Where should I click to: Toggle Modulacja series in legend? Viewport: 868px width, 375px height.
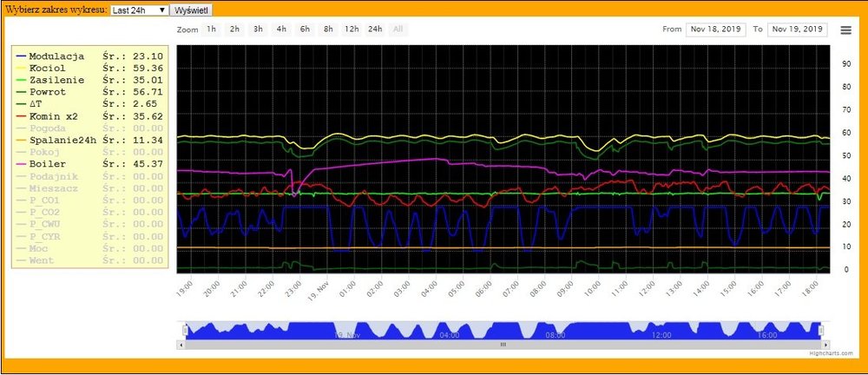click(56, 56)
